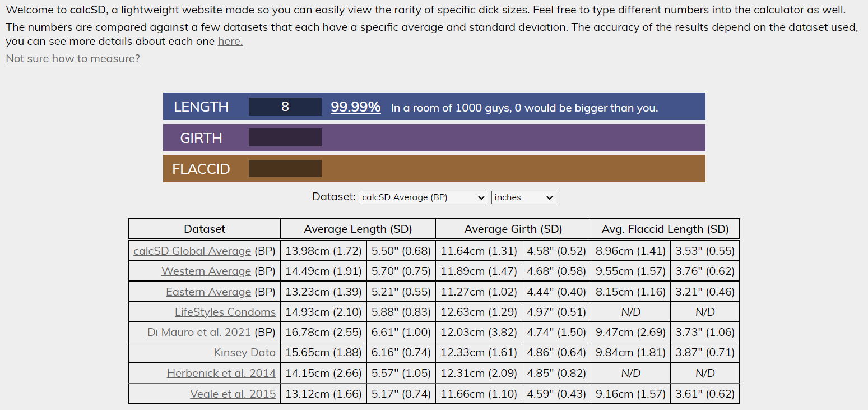Click the cell '9.16cm (1.57)'
This screenshot has width=868, height=410.
pyautogui.click(x=631, y=394)
